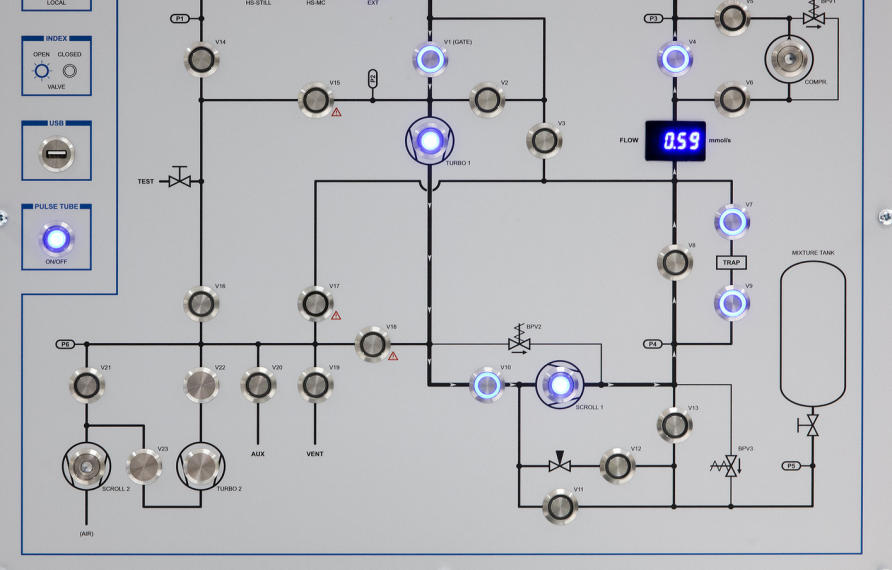
Task: Click the TEST manual valve symbol
Action: (x=180, y=177)
